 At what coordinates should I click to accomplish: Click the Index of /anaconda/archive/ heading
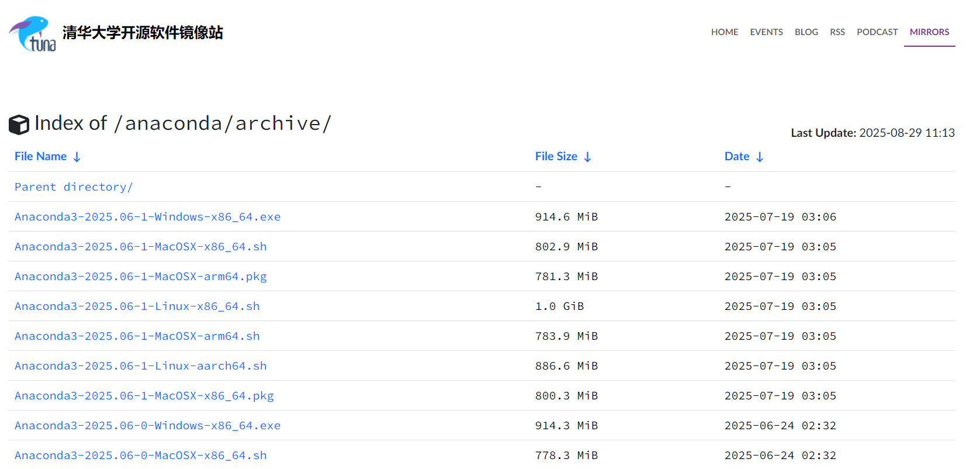click(183, 123)
